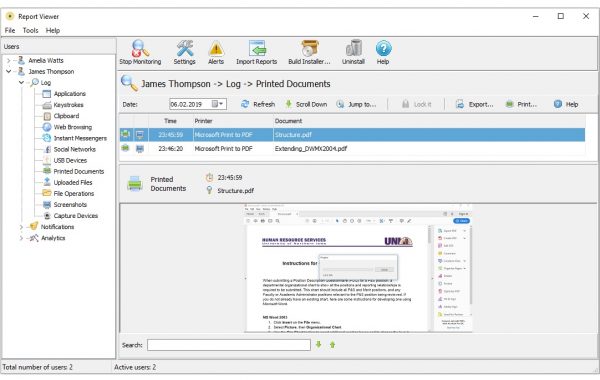Select James Thompson user

[x=51, y=72]
